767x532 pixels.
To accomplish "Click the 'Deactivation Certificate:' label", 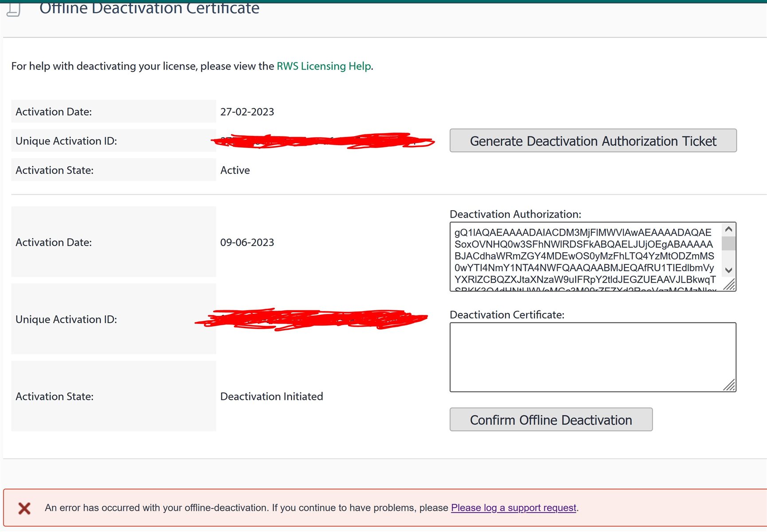I will [x=507, y=315].
